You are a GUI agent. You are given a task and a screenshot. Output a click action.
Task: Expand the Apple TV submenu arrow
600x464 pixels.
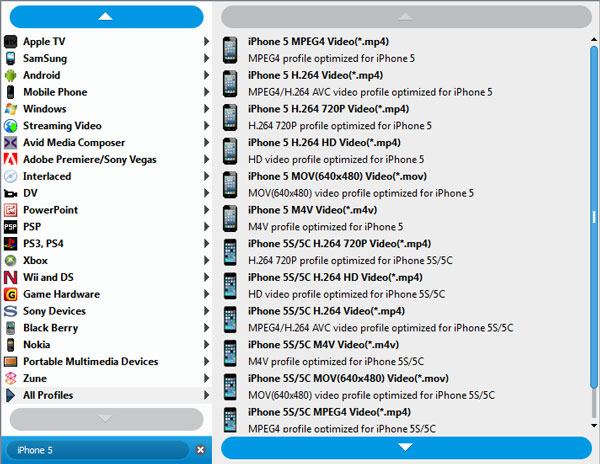click(206, 41)
